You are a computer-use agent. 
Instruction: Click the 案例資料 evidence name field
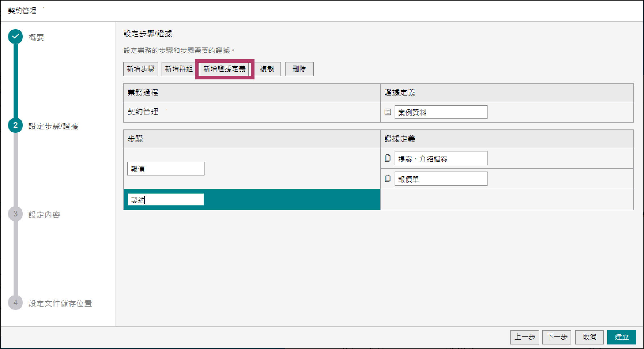tap(441, 112)
